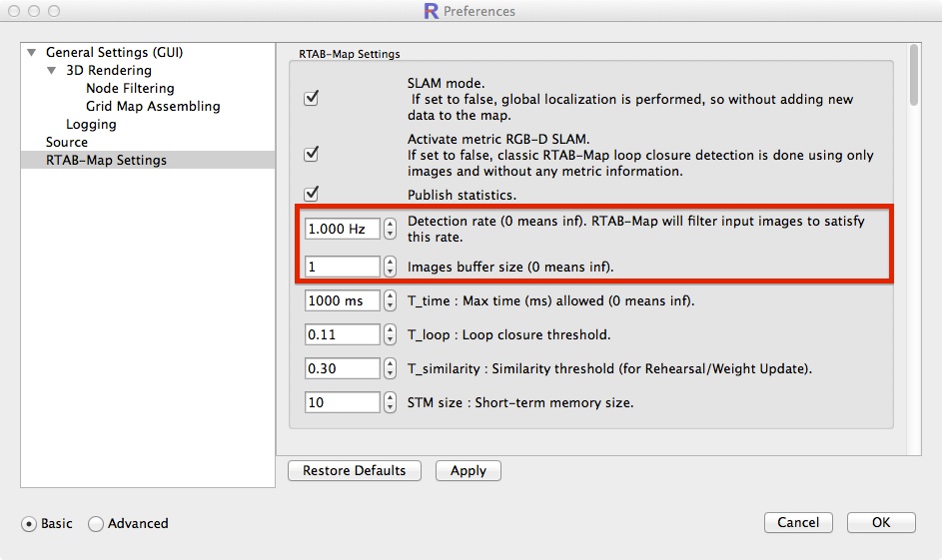Increase the Images buffer size stepper

pyautogui.click(x=390, y=262)
